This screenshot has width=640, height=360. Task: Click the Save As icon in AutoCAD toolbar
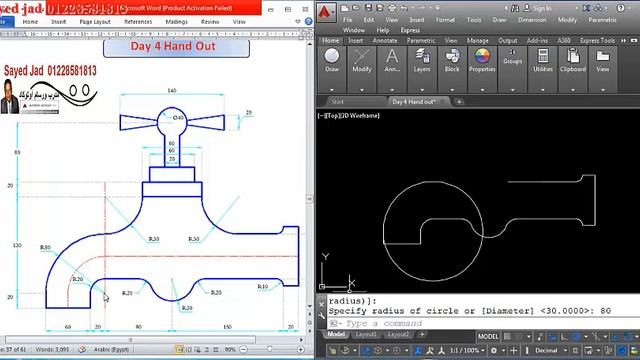pos(380,8)
